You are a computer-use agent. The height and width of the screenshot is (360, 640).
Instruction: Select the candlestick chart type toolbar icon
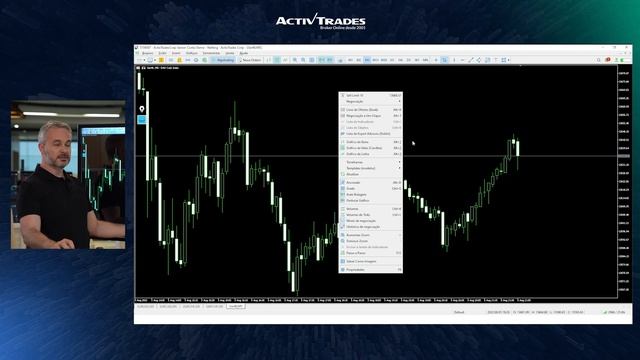tap(277, 60)
